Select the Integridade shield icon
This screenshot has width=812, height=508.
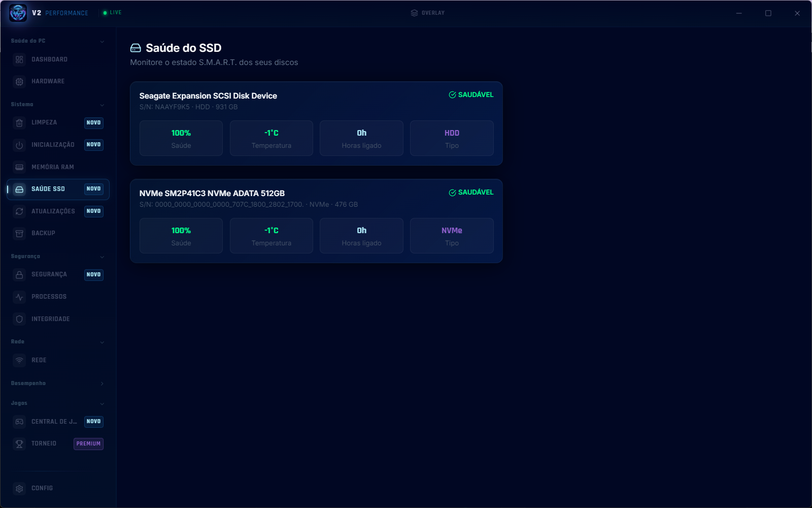click(x=19, y=319)
